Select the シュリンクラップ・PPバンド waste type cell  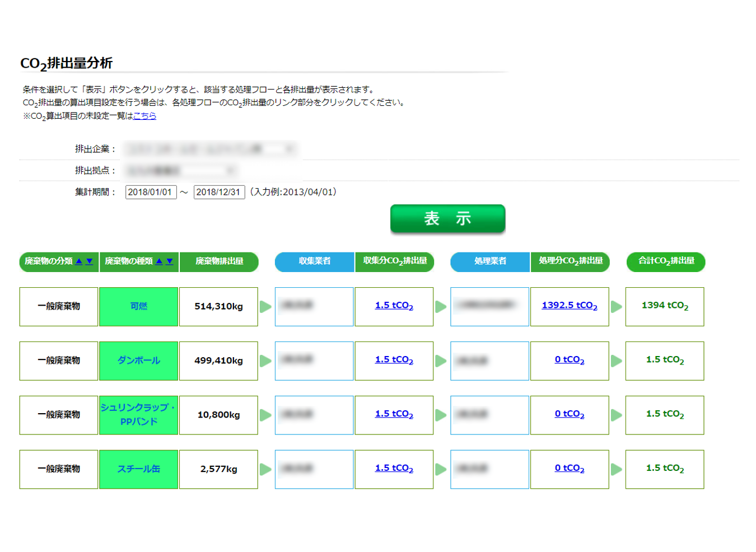(x=139, y=415)
